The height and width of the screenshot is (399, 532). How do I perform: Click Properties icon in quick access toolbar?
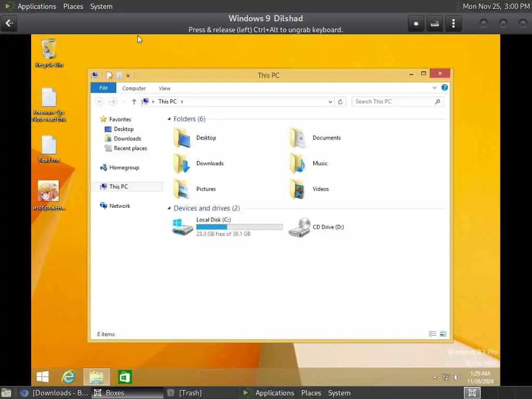109,75
